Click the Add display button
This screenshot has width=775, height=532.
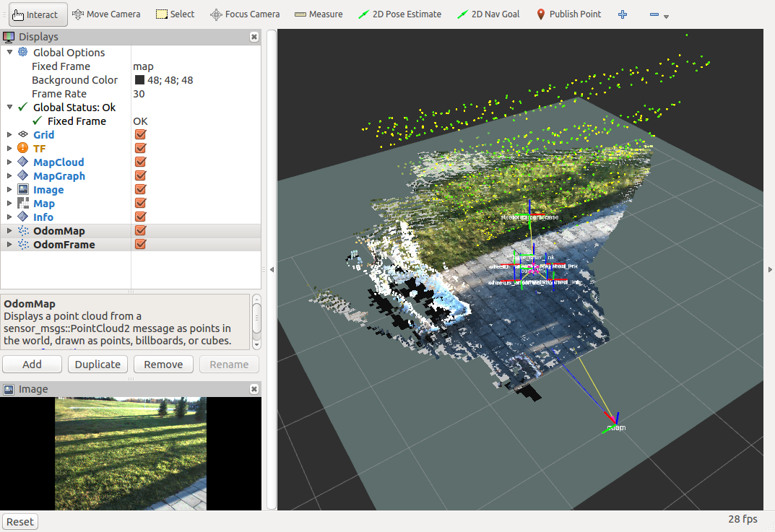tap(32, 365)
